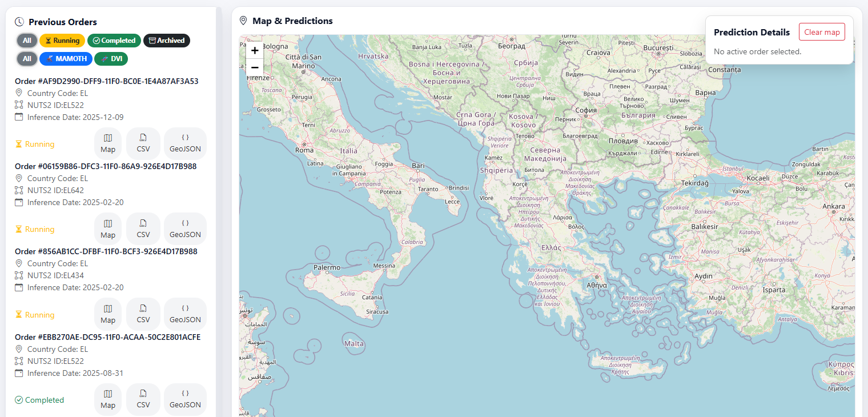Select the All status filter
868x417 pixels.
(x=27, y=41)
